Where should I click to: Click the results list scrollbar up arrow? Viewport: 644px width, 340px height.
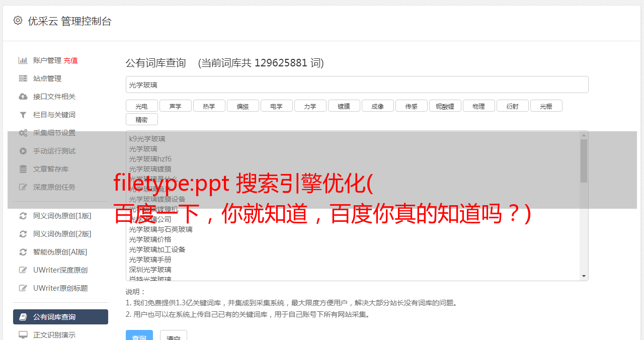[584, 135]
